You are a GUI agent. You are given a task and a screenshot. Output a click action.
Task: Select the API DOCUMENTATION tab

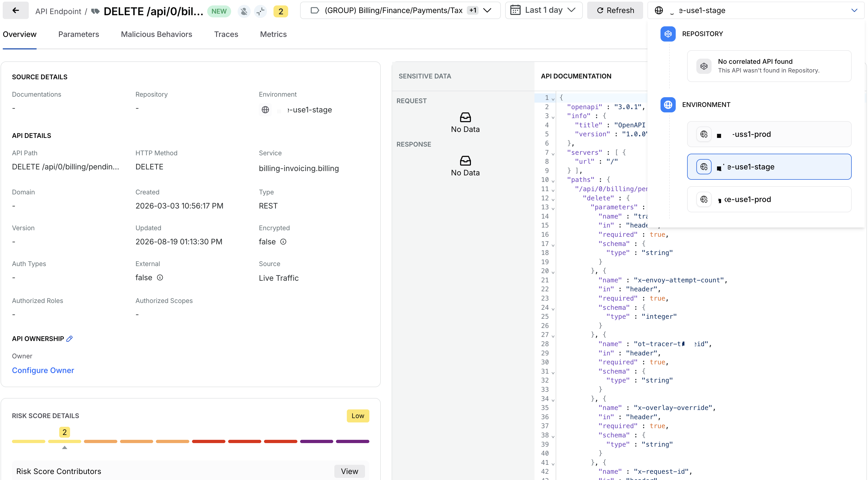pyautogui.click(x=576, y=76)
